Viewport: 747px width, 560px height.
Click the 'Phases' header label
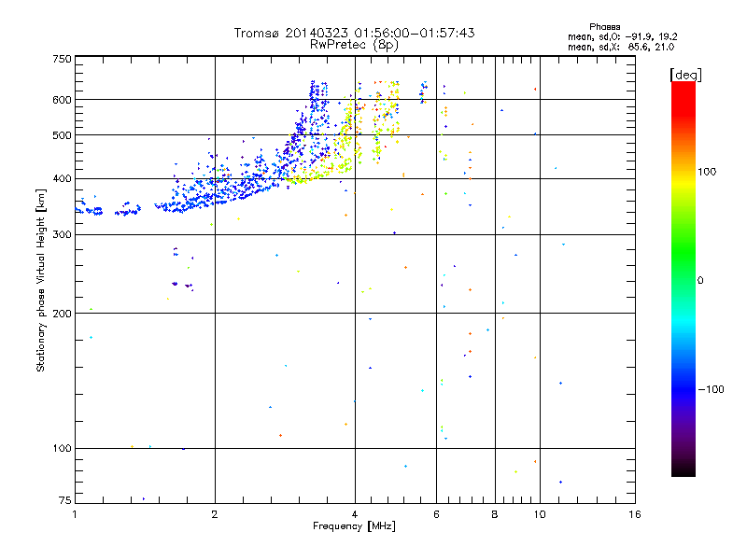[x=604, y=27]
